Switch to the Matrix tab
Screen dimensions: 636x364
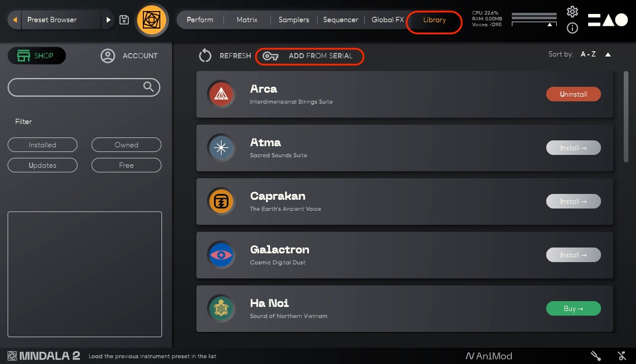coord(247,19)
